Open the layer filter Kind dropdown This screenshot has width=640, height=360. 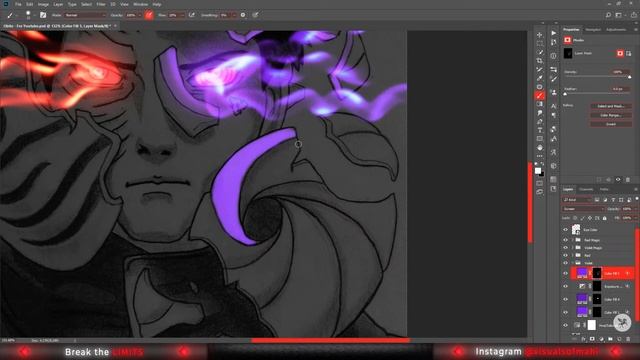[x=577, y=200]
